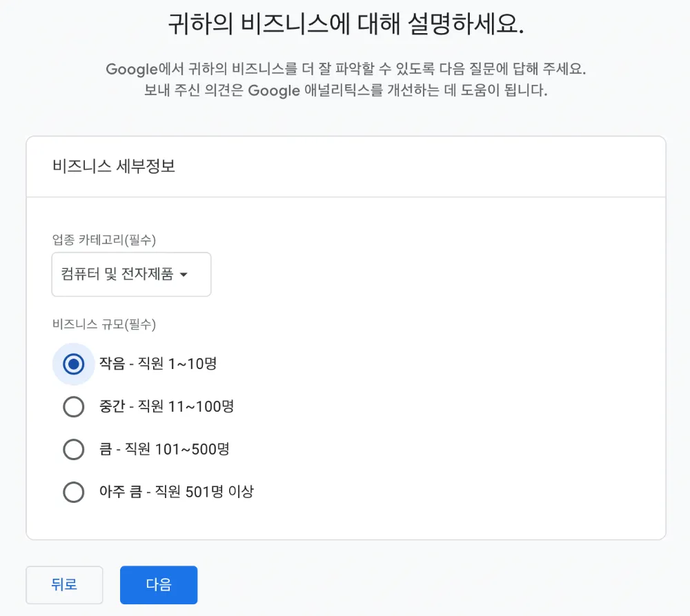Open the 업종 카테고리 dropdown
The height and width of the screenshot is (616, 690).
(131, 275)
